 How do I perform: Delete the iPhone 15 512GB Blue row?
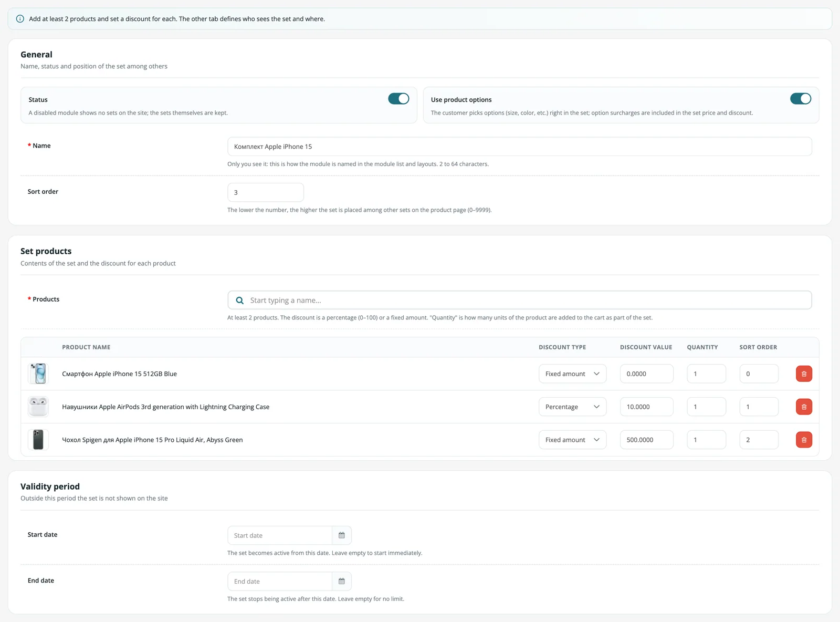[x=804, y=374]
